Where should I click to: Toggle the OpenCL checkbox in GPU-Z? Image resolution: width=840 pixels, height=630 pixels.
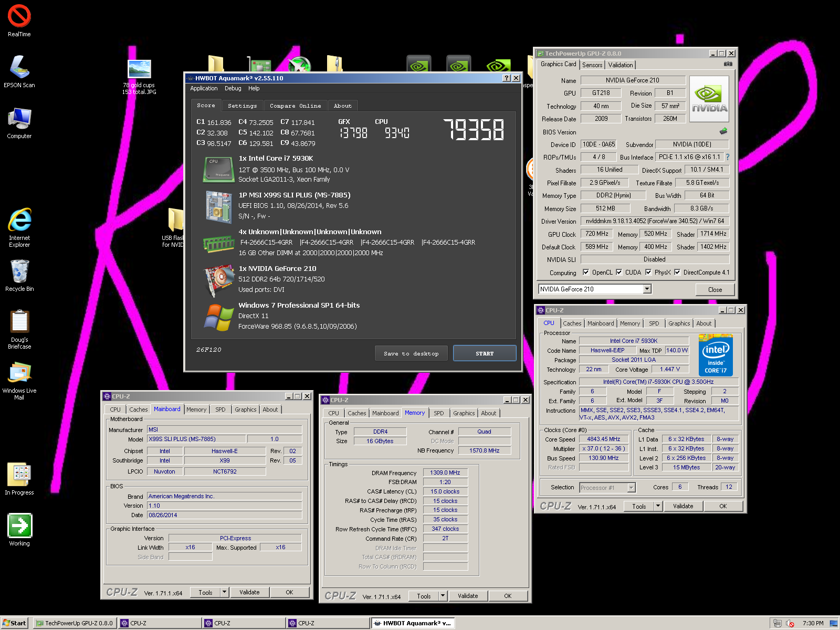click(586, 272)
